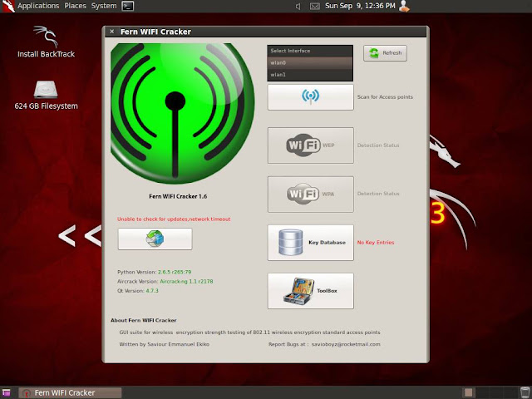Click the red 'No Key Entries' text
Image resolution: width=532 pixels, height=399 pixels.
click(x=376, y=243)
